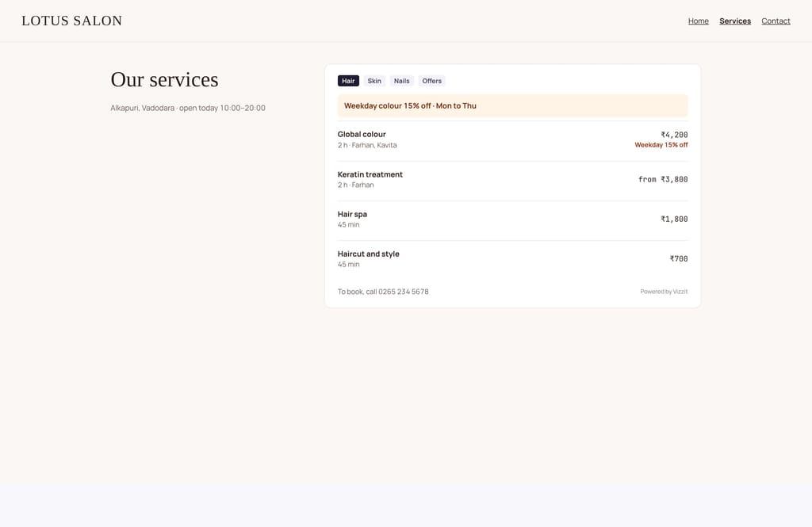
Task: Select the Hair spa service name
Action: pyautogui.click(x=352, y=214)
